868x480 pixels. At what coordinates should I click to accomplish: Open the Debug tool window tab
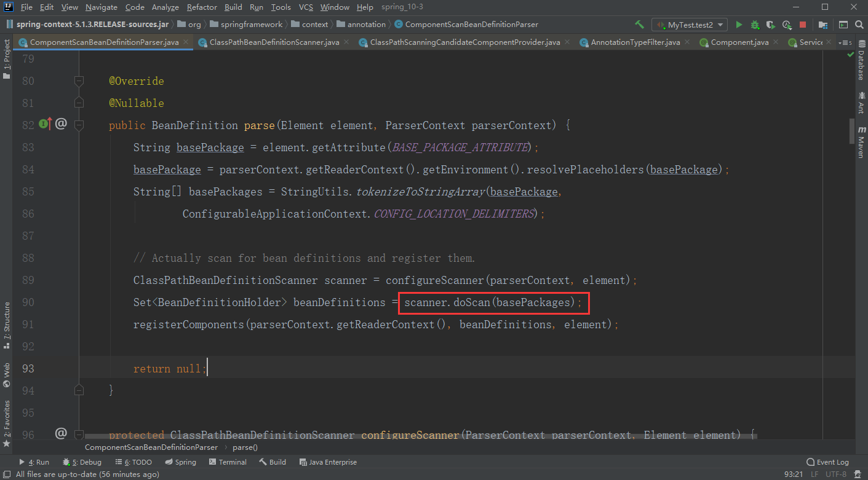click(82, 462)
